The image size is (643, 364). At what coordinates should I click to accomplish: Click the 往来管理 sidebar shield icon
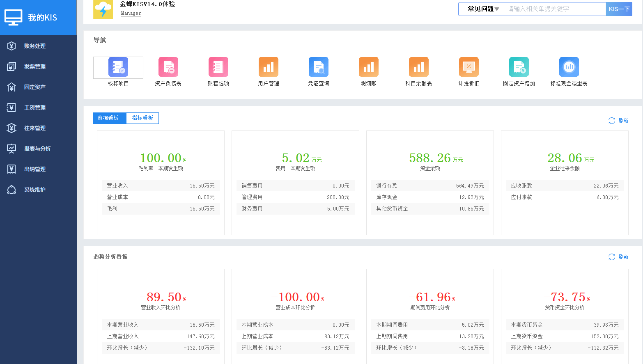click(11, 128)
